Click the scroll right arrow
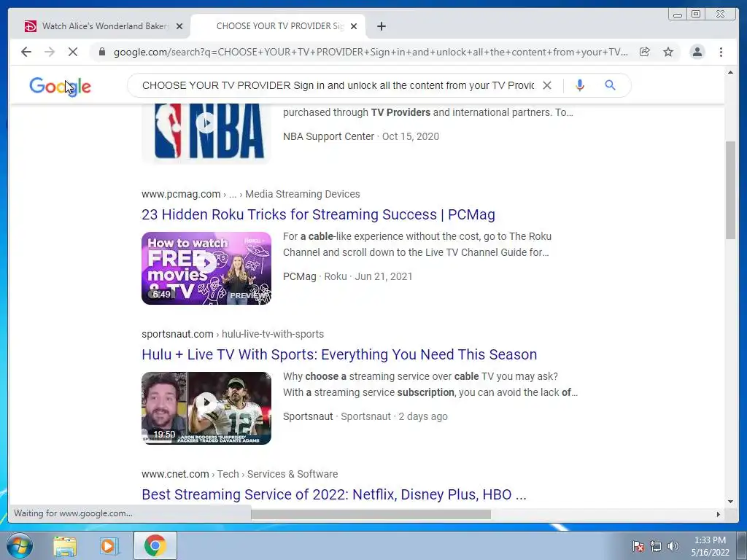747x560 pixels. tap(719, 514)
